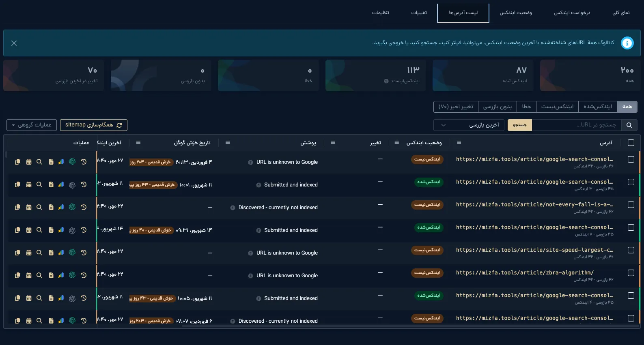The width and height of the screenshot is (644, 345).
Task: Copy the zbra-algorithm URL using its copy icon
Action: tap(17, 275)
